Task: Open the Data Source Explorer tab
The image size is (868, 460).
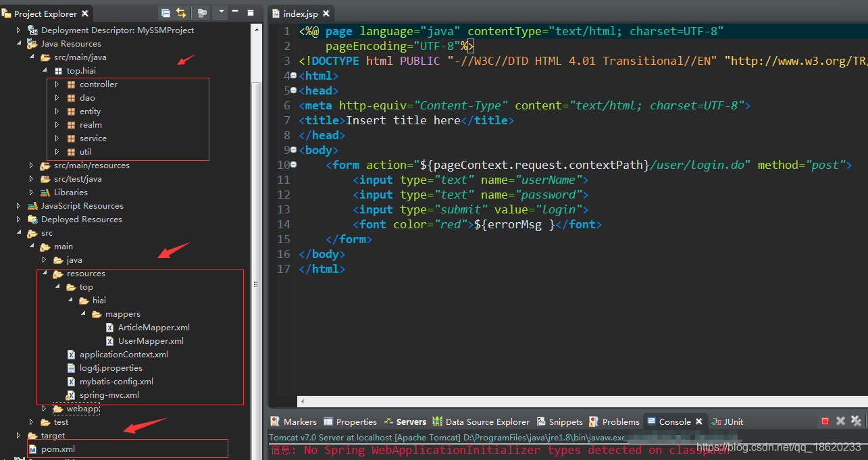Action: [481, 421]
